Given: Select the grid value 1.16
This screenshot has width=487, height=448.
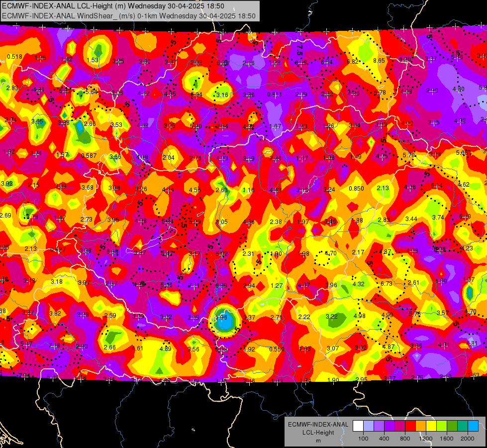Looking at the screenshot, I should (248, 190).
